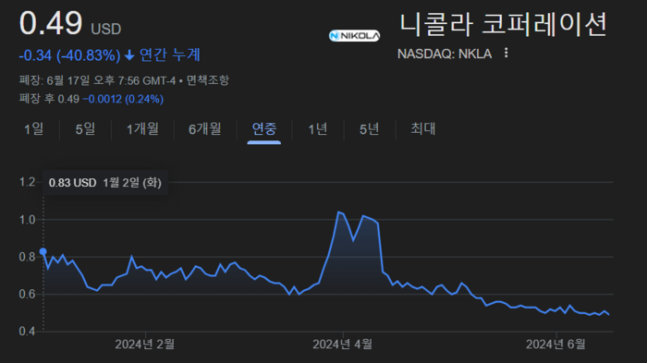Image resolution: width=647 pixels, height=363 pixels.
Task: Select the 5년 range tab
Action: [x=369, y=129]
